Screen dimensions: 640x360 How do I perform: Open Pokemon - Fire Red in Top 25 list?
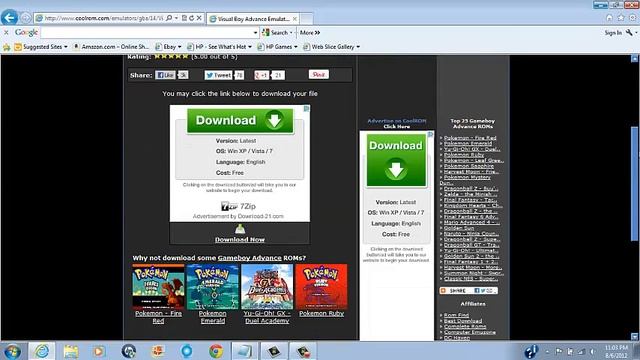pos(470,138)
